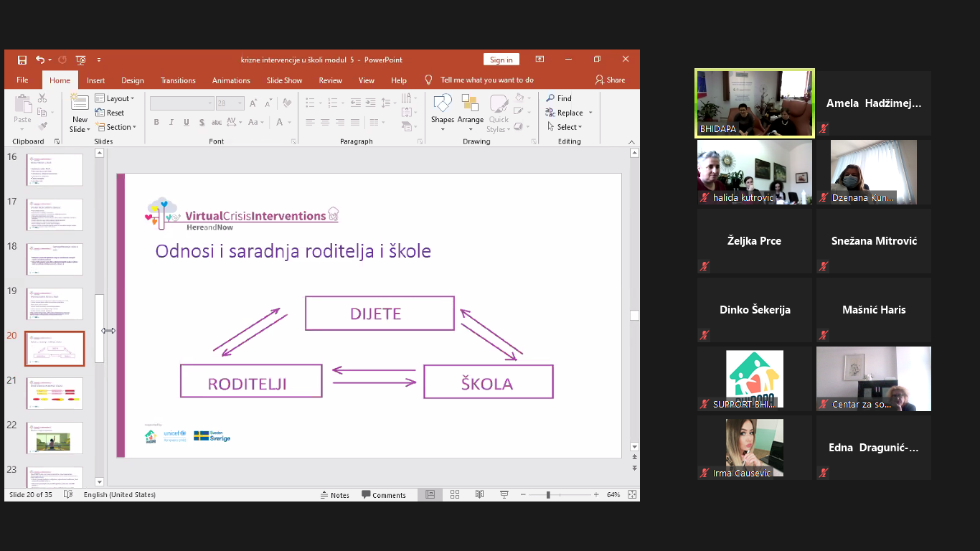Screen dimensions: 980x551
Task: Fit slide to current window icon
Action: (x=632, y=495)
